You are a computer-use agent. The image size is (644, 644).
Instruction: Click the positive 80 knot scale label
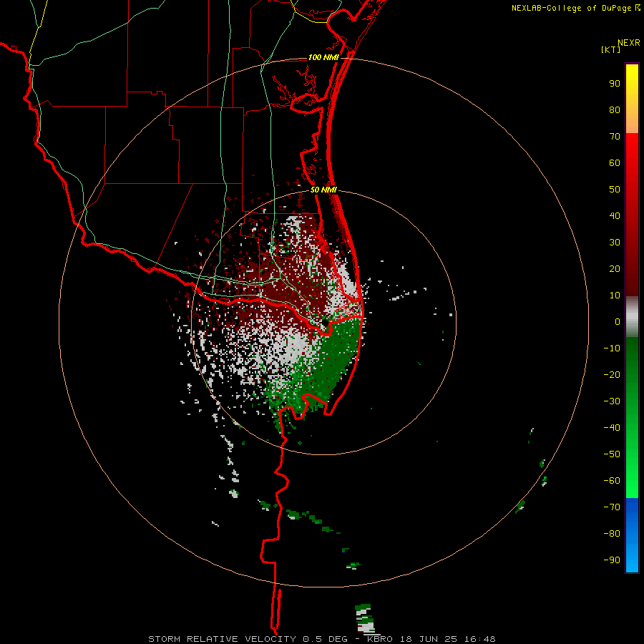[615, 110]
